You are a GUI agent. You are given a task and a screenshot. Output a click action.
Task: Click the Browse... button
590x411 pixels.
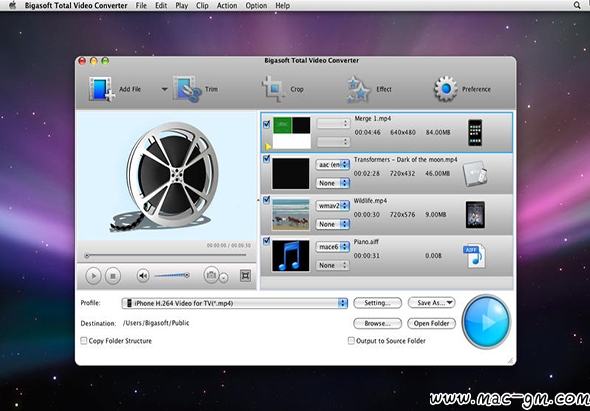377,323
